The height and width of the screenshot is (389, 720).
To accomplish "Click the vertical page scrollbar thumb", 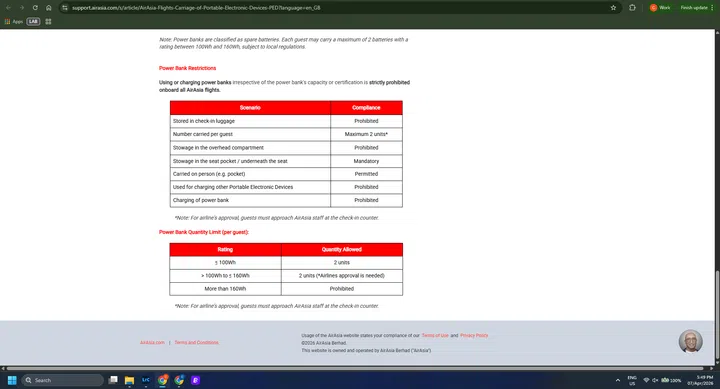I will pyautogui.click(x=717, y=315).
